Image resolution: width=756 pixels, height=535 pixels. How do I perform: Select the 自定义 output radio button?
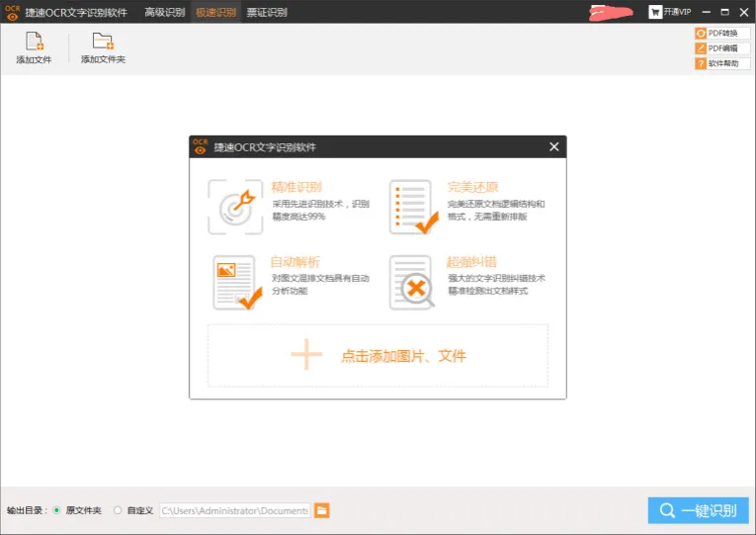pyautogui.click(x=118, y=510)
